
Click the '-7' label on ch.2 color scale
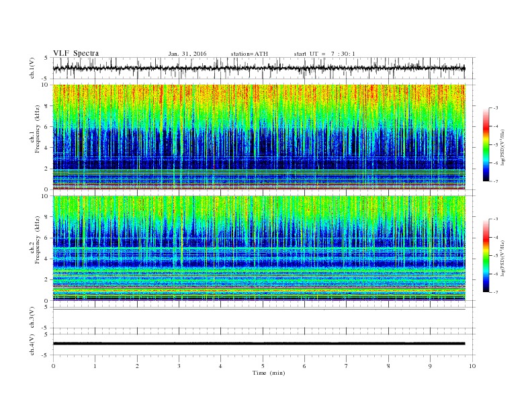495,292
